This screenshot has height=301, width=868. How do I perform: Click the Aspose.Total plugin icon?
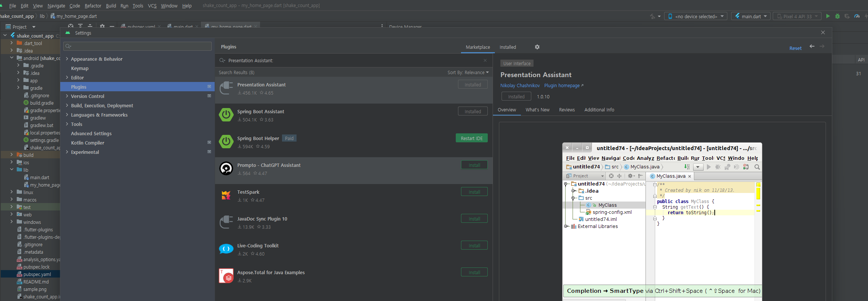point(226,276)
